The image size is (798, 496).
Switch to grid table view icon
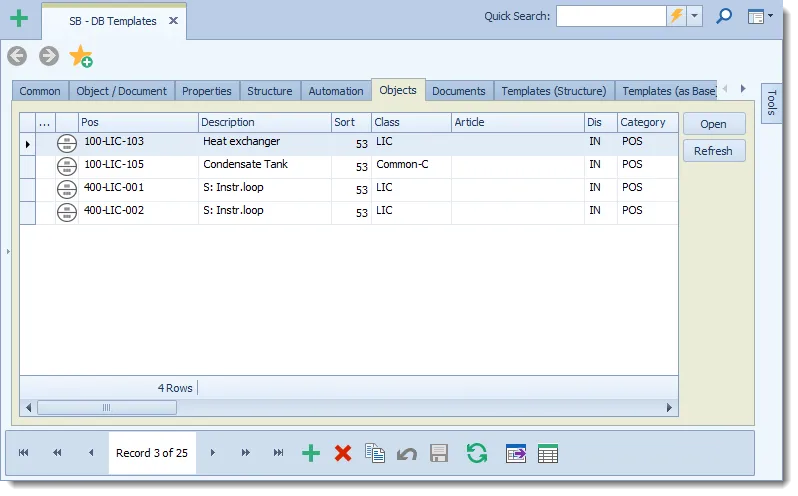(548, 453)
